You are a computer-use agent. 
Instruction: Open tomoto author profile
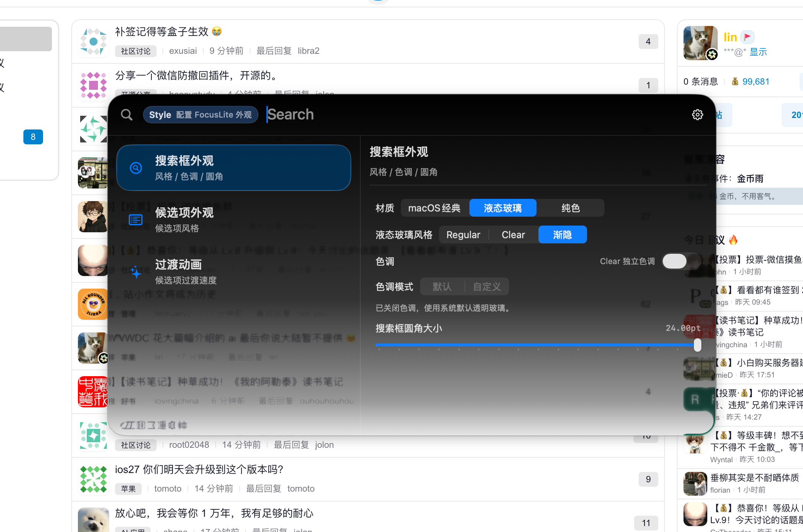coord(168,489)
